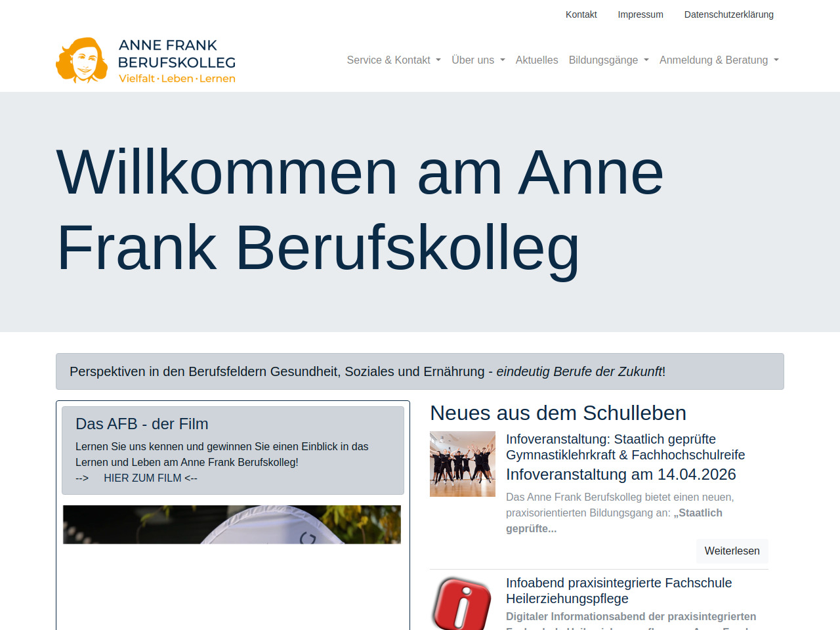Click the HIER ZUM FILM link
The height and width of the screenshot is (630, 840).
coord(142,478)
